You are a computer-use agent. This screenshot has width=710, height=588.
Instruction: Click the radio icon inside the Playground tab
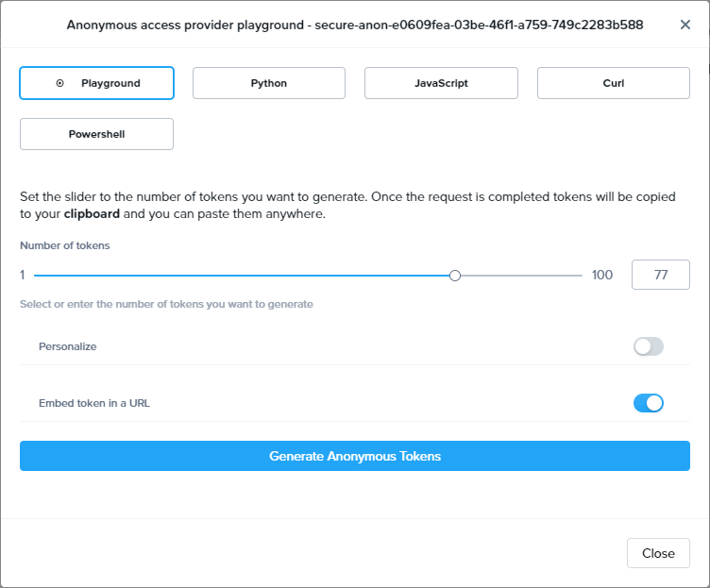[59, 83]
